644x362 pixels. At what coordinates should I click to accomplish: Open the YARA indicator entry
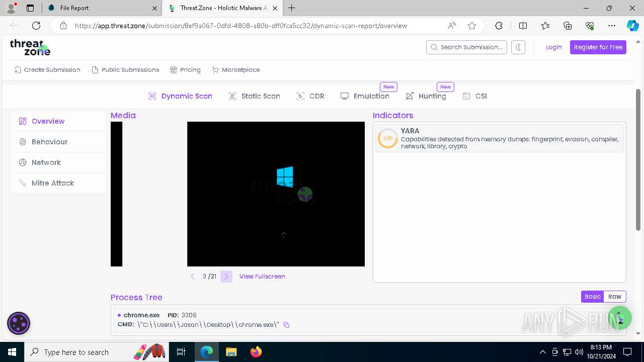(x=500, y=138)
